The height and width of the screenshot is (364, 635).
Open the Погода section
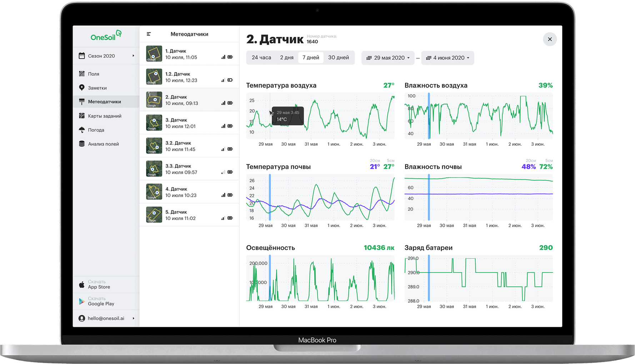coord(106,130)
